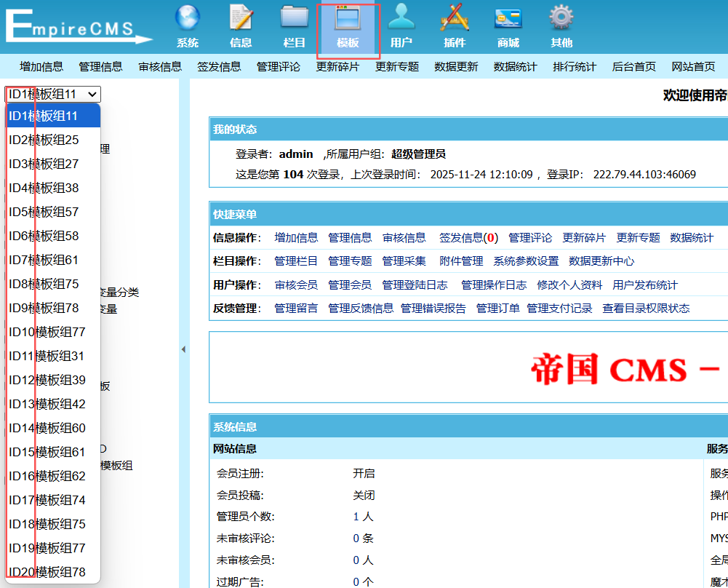Open the 系统 globe icon
The image size is (728, 588).
point(187,18)
